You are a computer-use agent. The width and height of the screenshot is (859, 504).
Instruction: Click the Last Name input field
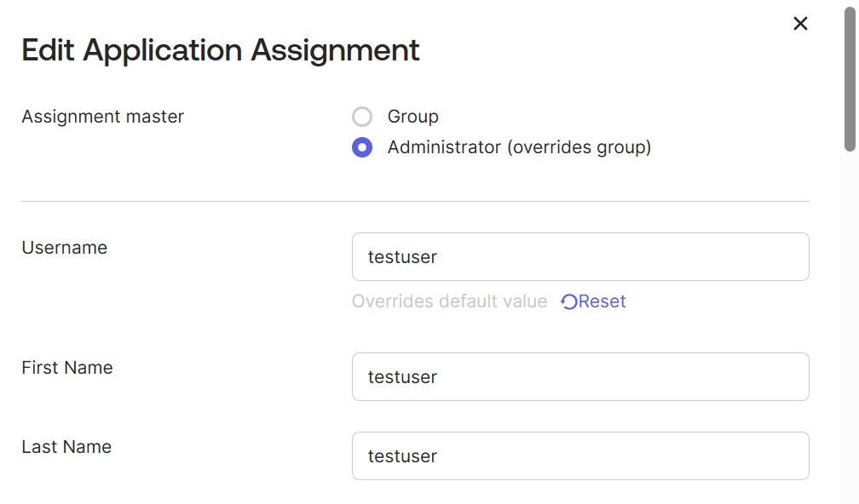(580, 455)
